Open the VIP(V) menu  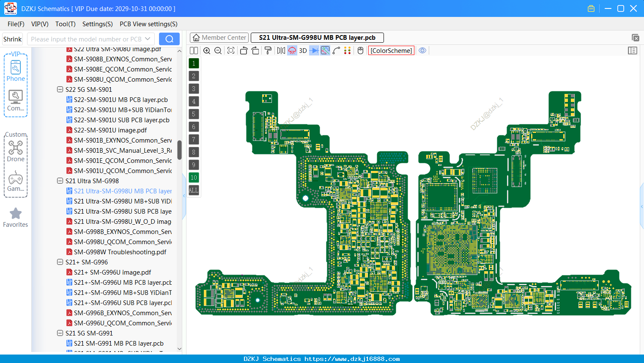point(40,24)
